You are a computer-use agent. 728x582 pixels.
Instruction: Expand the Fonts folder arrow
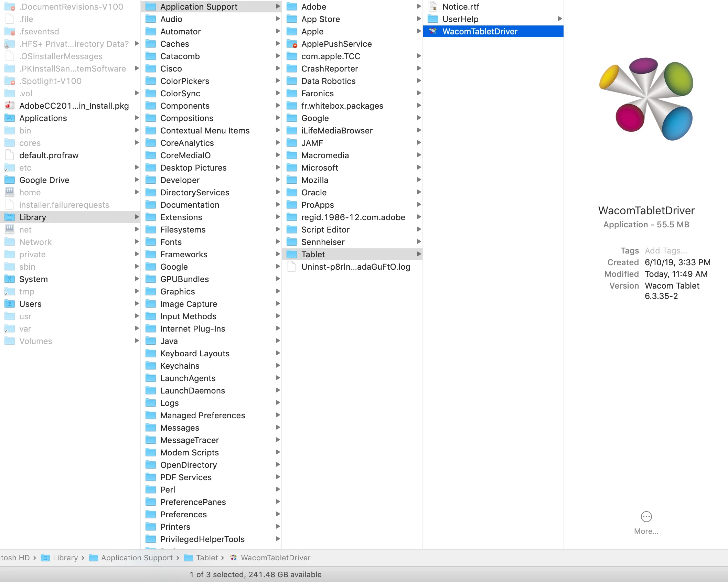pos(278,241)
